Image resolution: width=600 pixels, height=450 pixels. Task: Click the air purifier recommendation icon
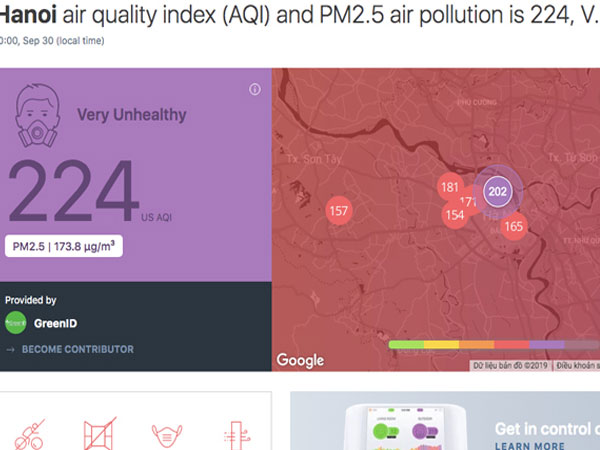(236, 435)
